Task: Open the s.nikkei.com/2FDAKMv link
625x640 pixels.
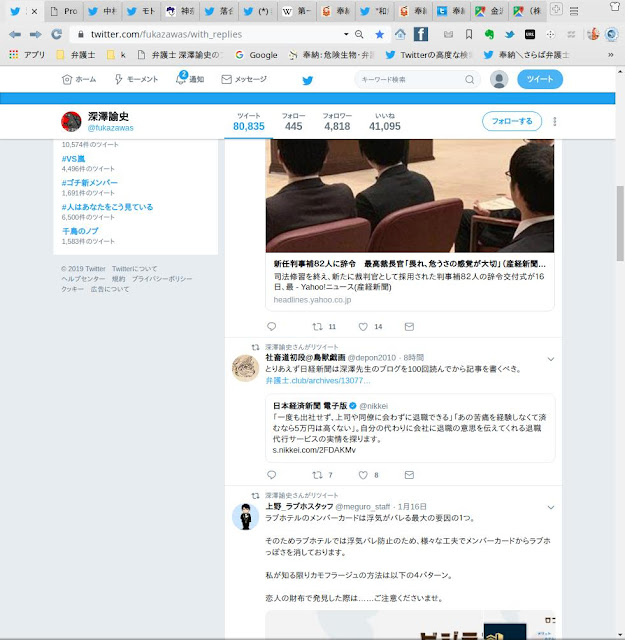Action: click(314, 450)
